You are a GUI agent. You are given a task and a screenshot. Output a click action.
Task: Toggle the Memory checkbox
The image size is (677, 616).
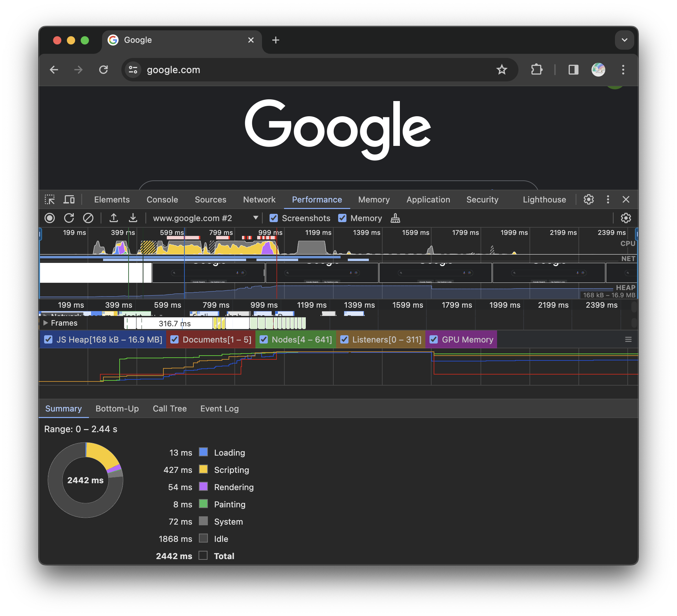click(x=342, y=218)
